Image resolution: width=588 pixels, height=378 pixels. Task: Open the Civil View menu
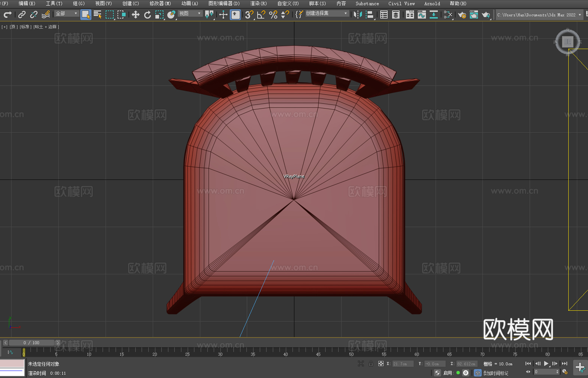pos(401,3)
